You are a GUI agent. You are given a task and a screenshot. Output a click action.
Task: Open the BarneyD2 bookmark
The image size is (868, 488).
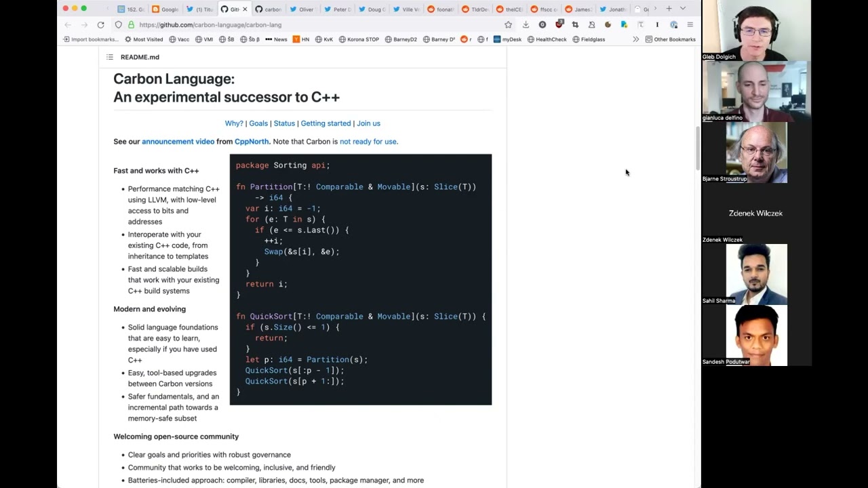(401, 39)
